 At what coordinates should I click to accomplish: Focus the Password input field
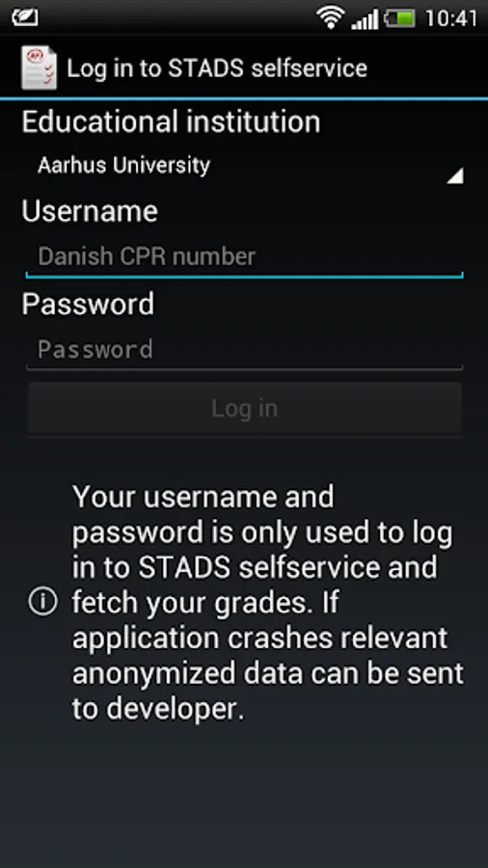(x=244, y=350)
